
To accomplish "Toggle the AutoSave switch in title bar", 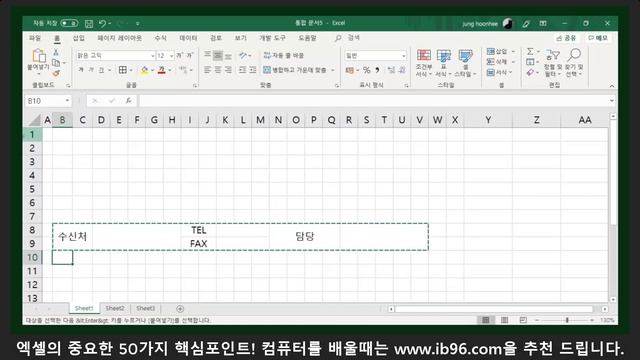I will [69, 23].
